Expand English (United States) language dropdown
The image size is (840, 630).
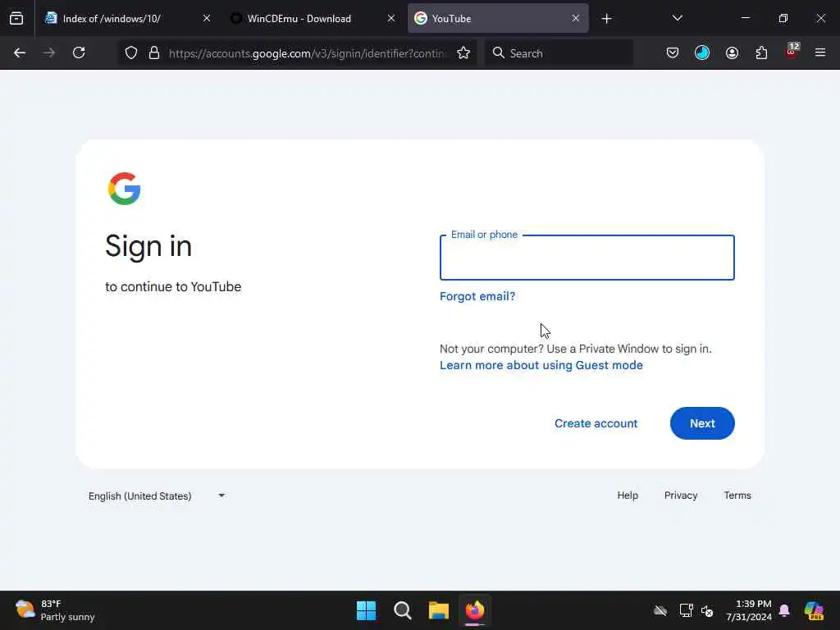(157, 496)
